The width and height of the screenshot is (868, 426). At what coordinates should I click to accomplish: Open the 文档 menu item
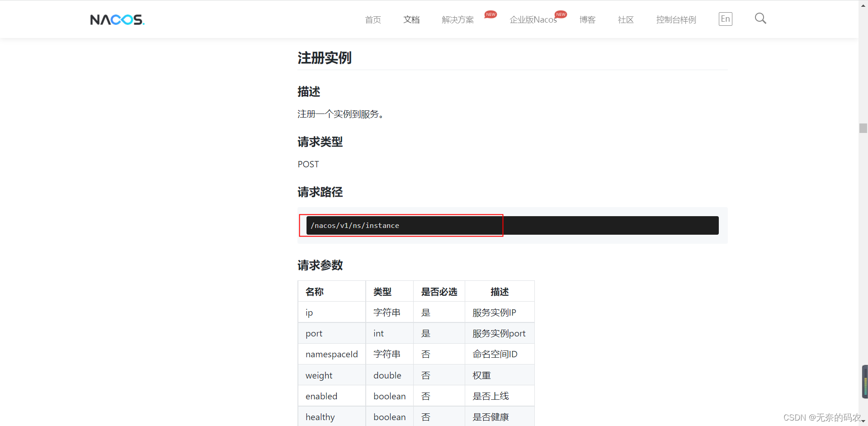411,20
